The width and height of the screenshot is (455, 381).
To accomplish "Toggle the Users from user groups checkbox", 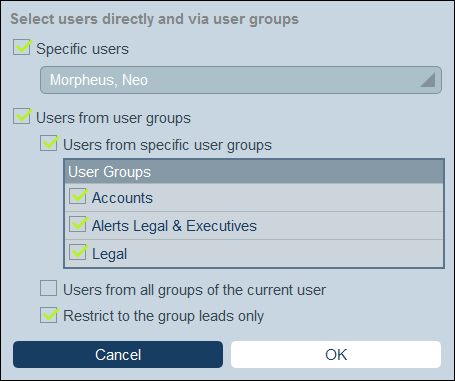I will tap(22, 116).
